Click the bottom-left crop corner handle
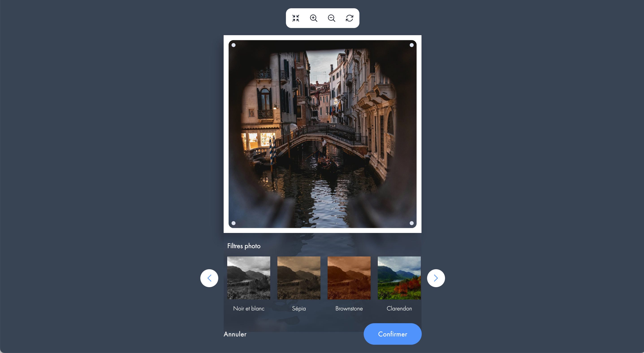 [x=233, y=223]
